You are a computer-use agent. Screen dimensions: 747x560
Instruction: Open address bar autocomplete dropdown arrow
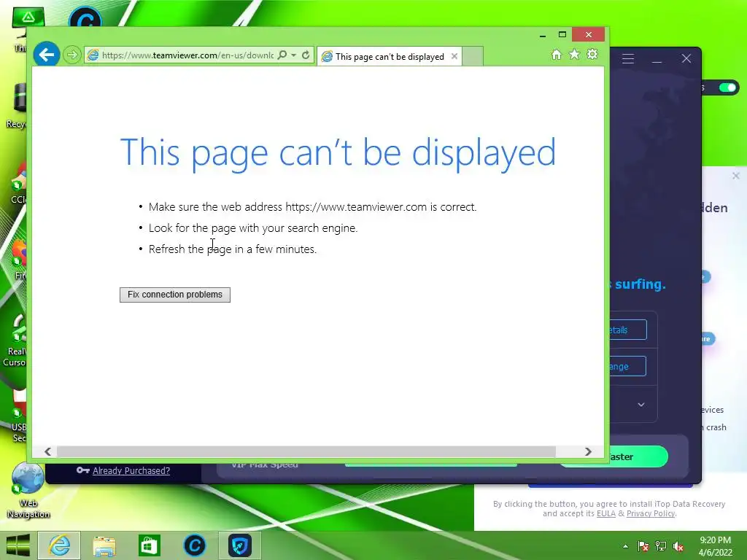coord(293,55)
